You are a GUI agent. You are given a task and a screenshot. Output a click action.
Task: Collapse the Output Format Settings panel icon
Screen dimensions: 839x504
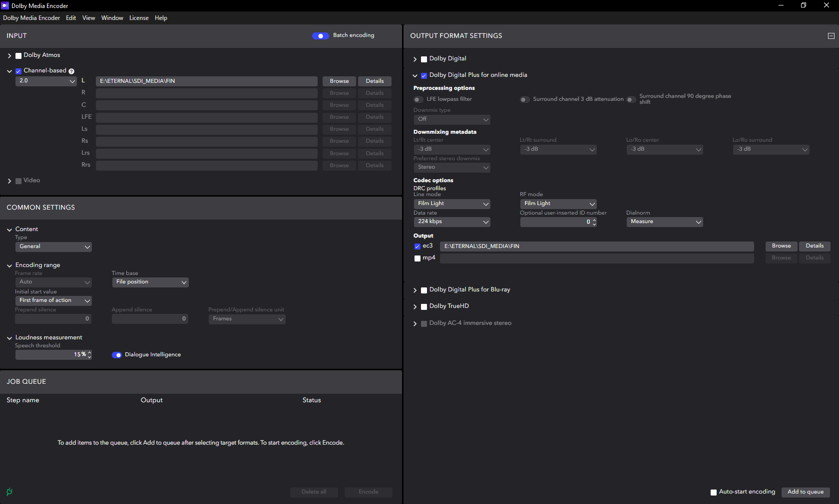(x=831, y=36)
